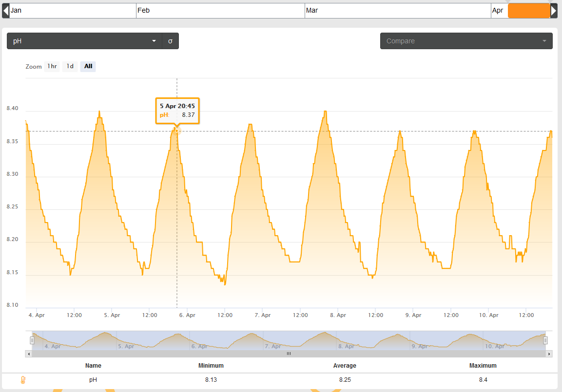
Task: Click the navigator scrollbar right arrow
Action: 549,354
